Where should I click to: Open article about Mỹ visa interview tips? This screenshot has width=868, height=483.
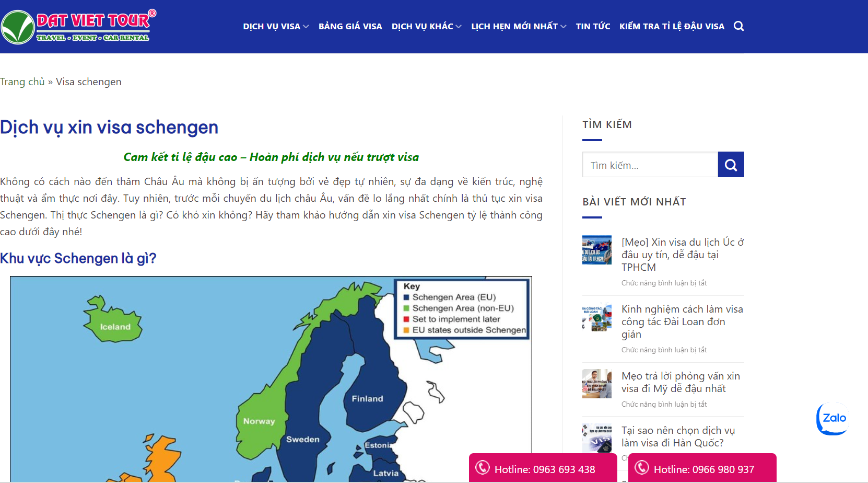pyautogui.click(x=681, y=382)
